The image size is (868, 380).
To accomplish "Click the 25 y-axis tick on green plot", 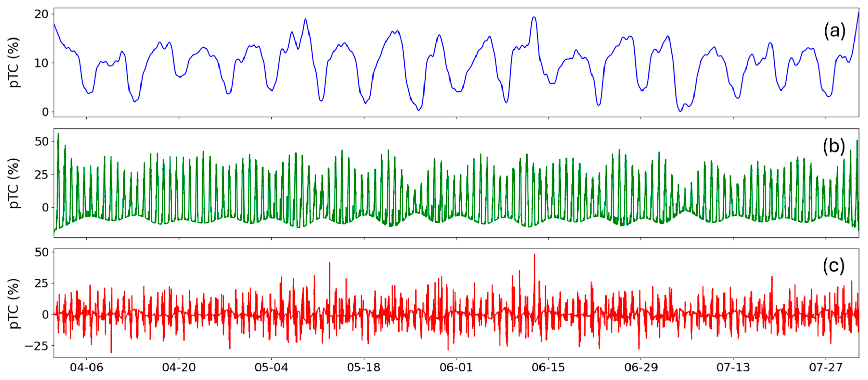I will 41,175.
